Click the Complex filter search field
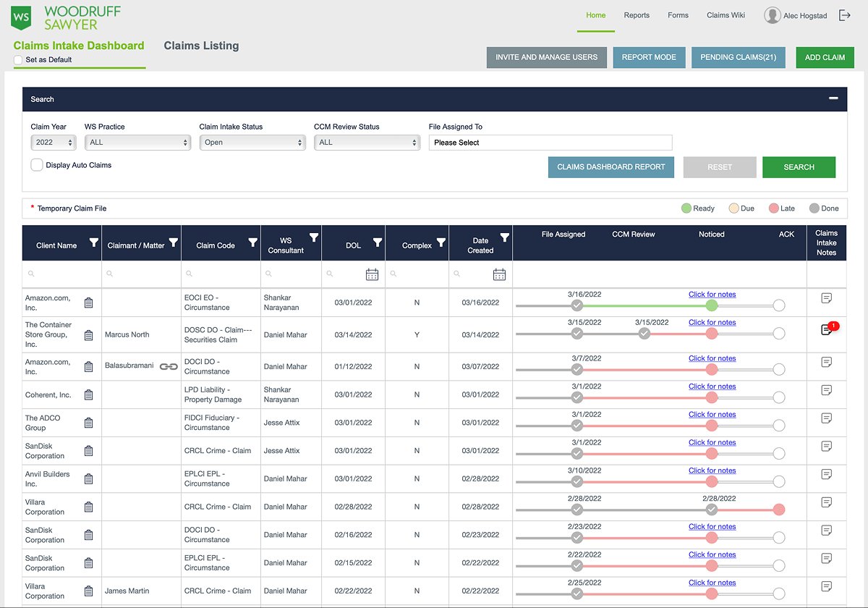The height and width of the screenshot is (608, 868). pyautogui.click(x=417, y=274)
